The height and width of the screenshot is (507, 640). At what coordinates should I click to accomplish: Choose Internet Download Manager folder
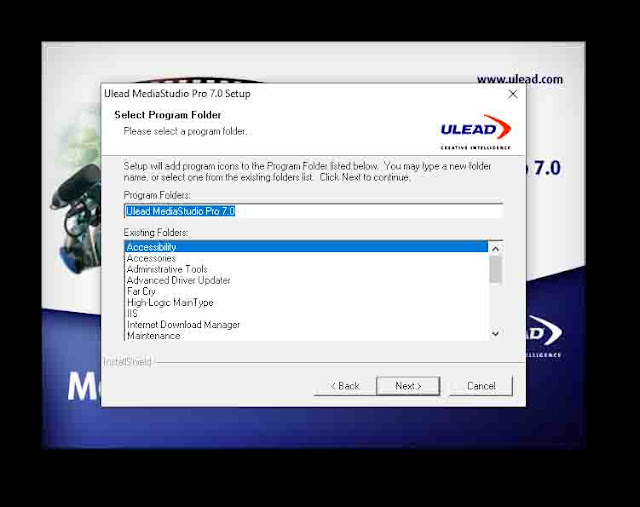(306, 325)
